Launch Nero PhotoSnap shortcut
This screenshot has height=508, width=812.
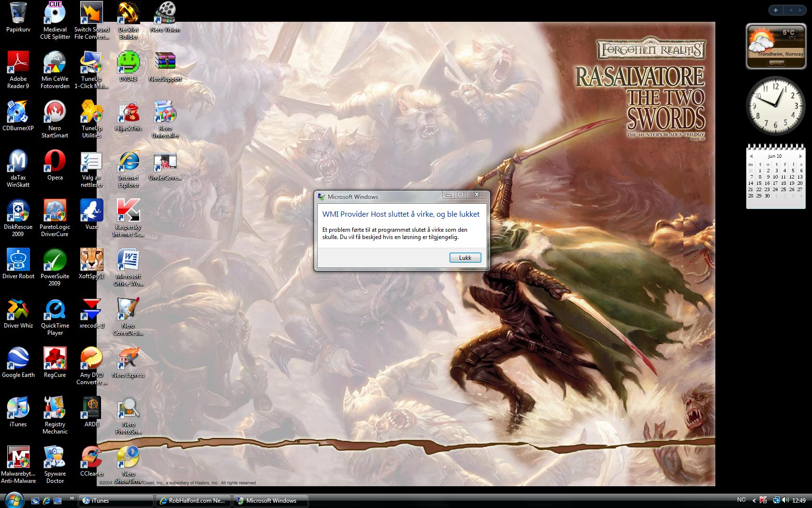pyautogui.click(x=128, y=415)
